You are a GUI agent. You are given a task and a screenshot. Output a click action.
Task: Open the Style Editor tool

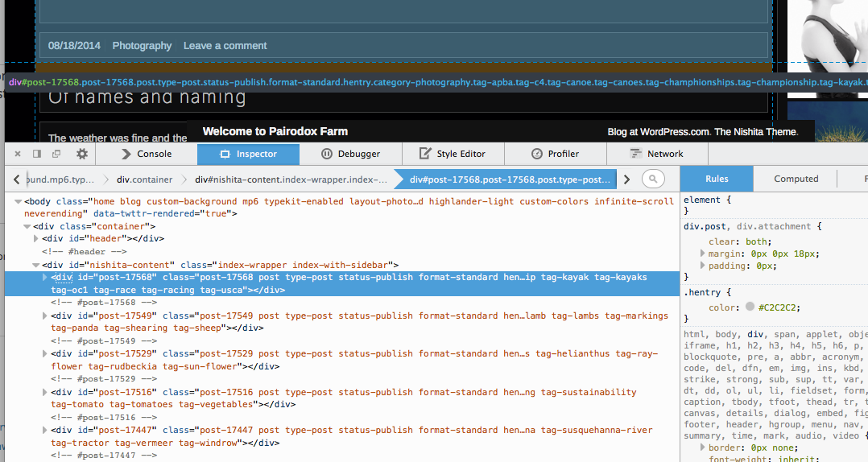coord(453,154)
